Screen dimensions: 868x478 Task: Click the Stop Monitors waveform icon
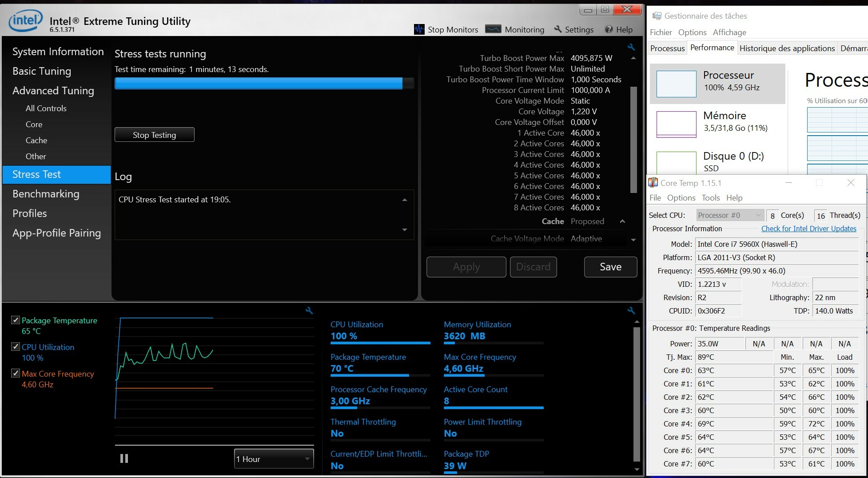[419, 29]
